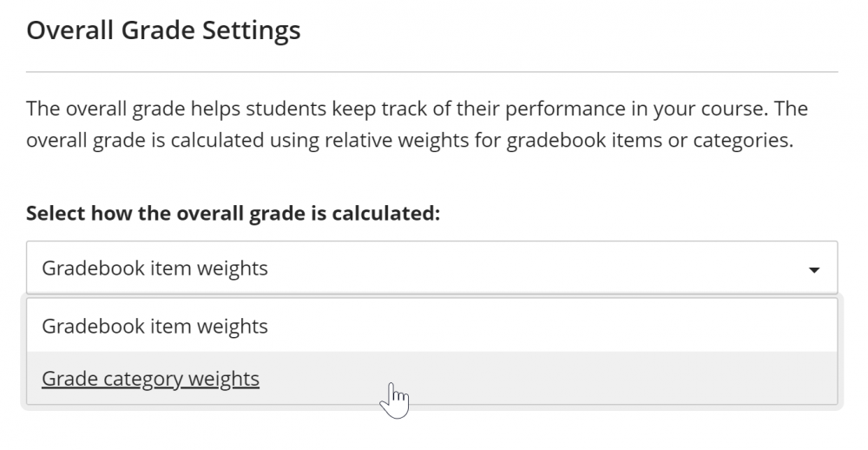Viewport: 868px width, 450px height.
Task: Click the underlined Grade category weights text
Action: (x=150, y=379)
